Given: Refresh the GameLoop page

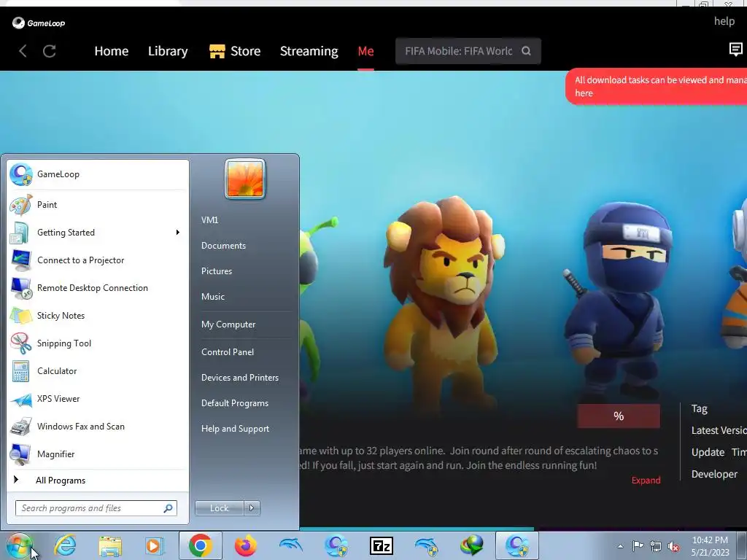Looking at the screenshot, I should point(50,51).
